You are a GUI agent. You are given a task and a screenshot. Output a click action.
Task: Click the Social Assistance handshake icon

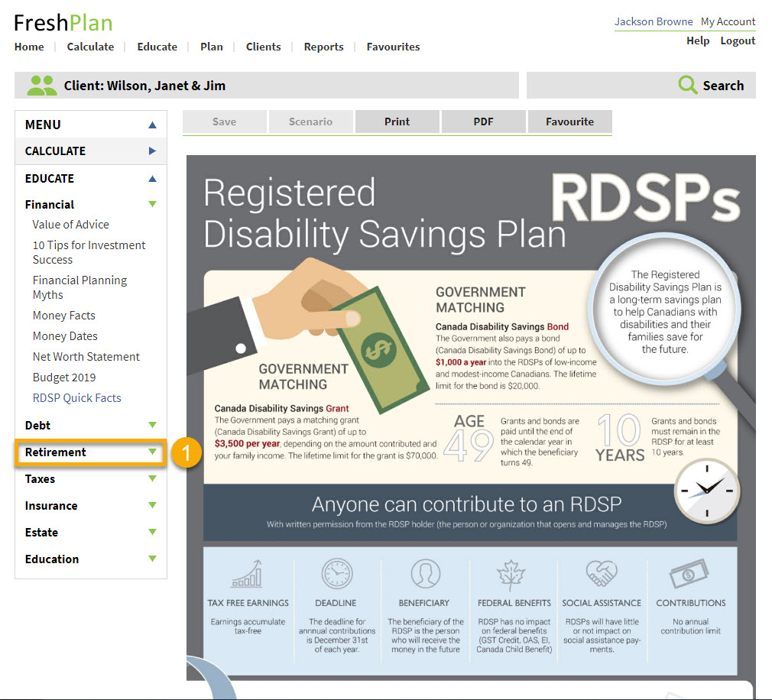click(601, 573)
